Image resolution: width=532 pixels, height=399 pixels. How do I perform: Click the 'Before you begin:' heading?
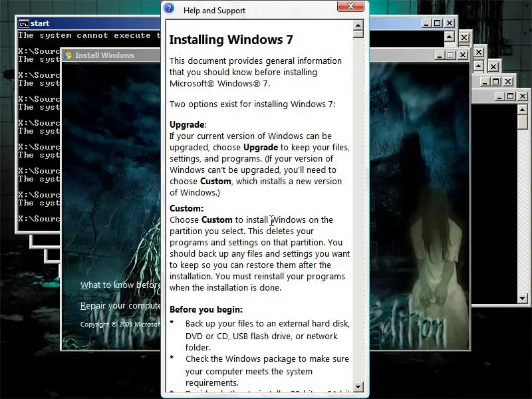coord(206,309)
